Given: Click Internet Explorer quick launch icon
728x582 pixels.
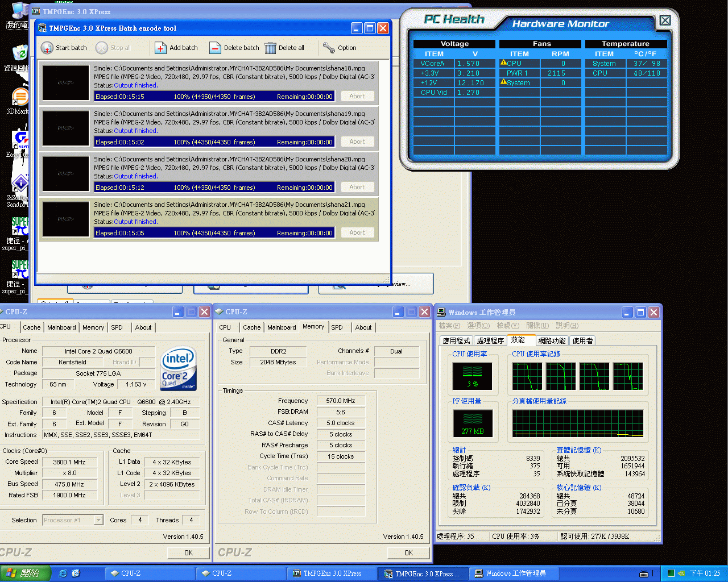Looking at the screenshot, I should click(x=63, y=573).
